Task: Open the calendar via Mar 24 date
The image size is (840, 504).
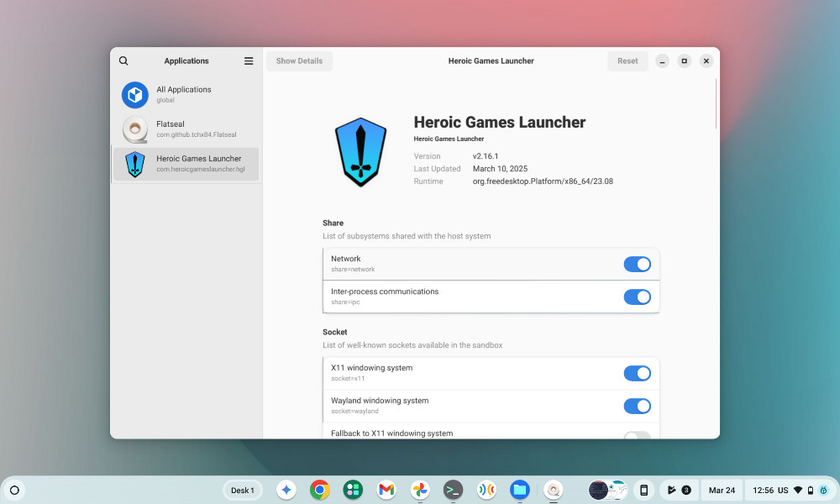Action: pyautogui.click(x=722, y=490)
